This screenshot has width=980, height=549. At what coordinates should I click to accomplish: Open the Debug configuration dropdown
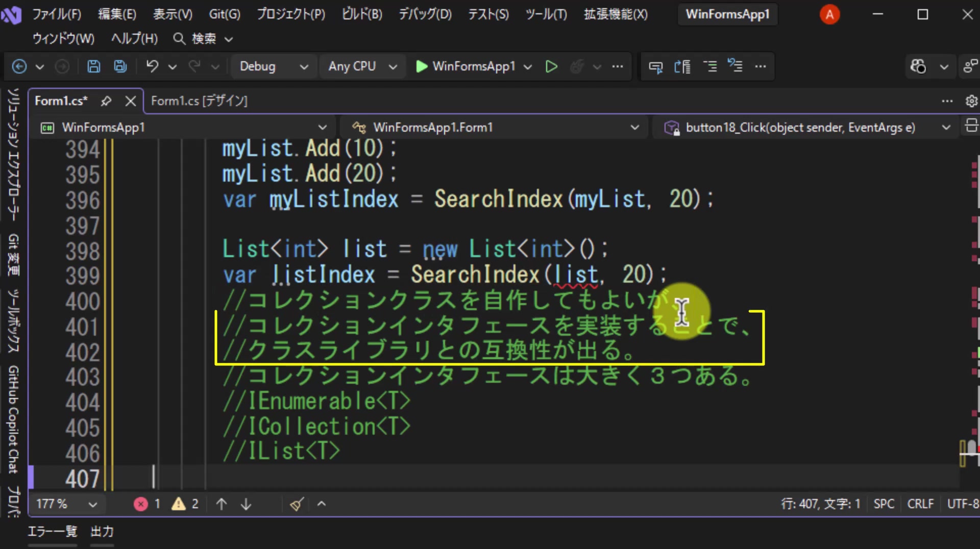coord(274,66)
